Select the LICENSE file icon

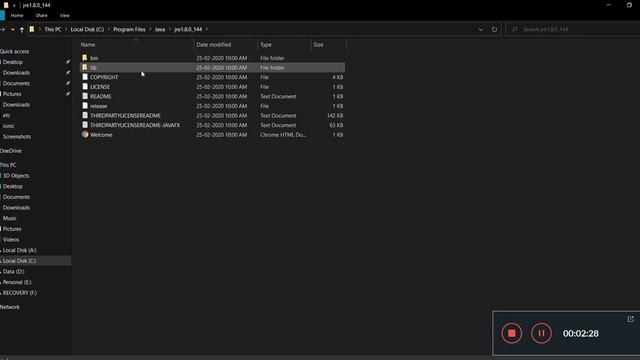(85, 87)
